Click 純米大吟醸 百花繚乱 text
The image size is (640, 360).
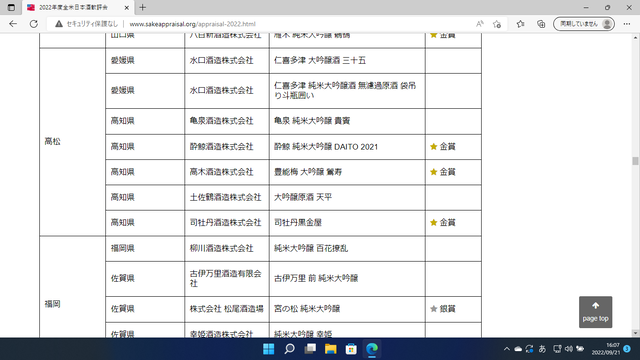(x=311, y=248)
